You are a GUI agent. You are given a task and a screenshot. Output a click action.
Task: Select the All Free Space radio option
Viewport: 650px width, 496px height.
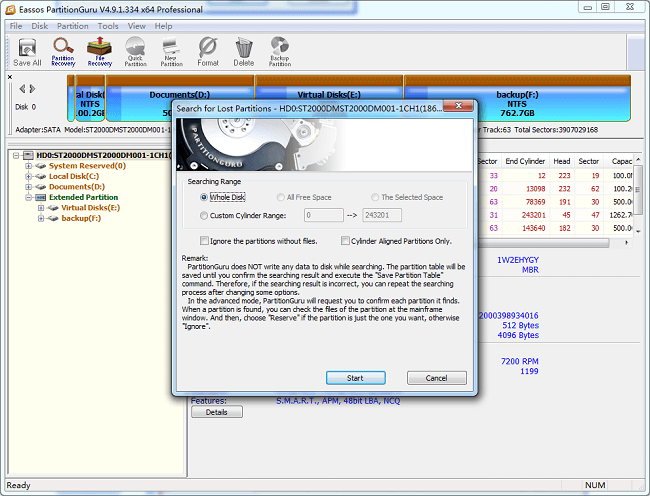click(x=281, y=197)
